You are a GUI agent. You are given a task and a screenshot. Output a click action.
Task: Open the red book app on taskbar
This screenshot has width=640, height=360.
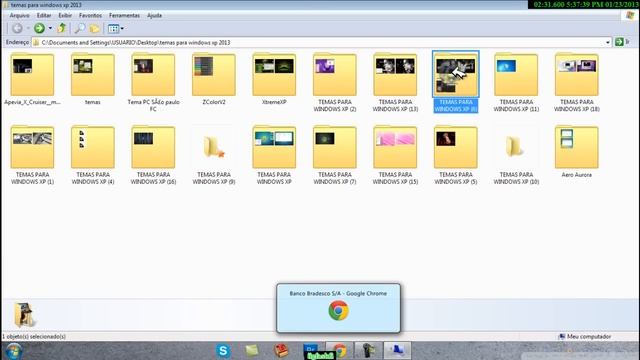[x=281, y=351]
